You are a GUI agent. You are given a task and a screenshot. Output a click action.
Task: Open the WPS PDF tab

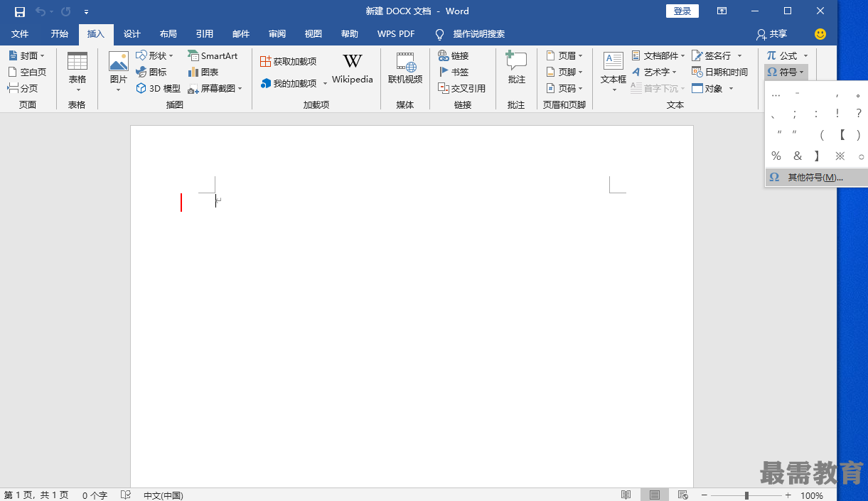396,34
